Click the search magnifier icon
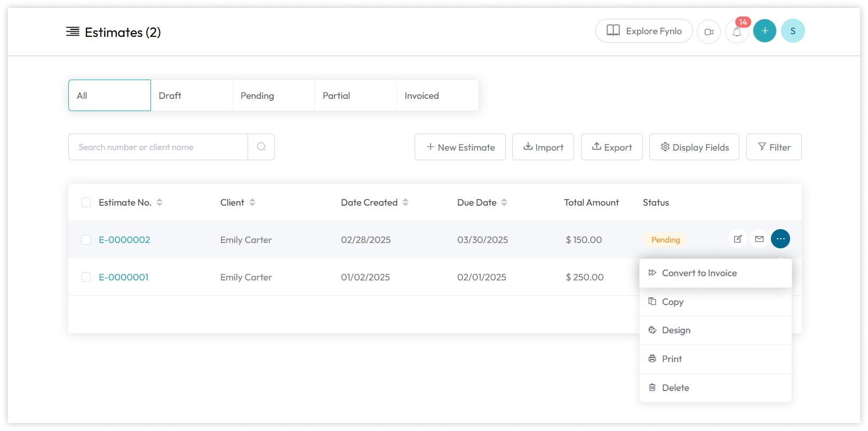Viewport: 868px width, 431px height. (x=261, y=147)
